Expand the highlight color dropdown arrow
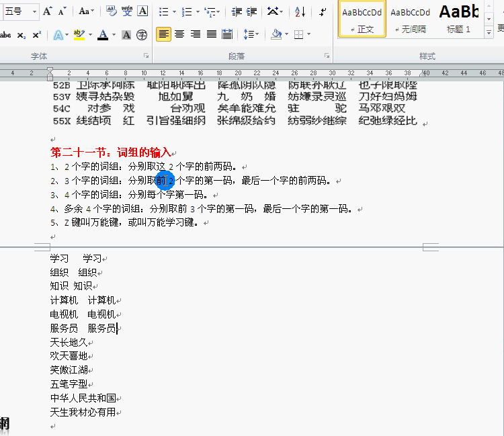 [90, 35]
